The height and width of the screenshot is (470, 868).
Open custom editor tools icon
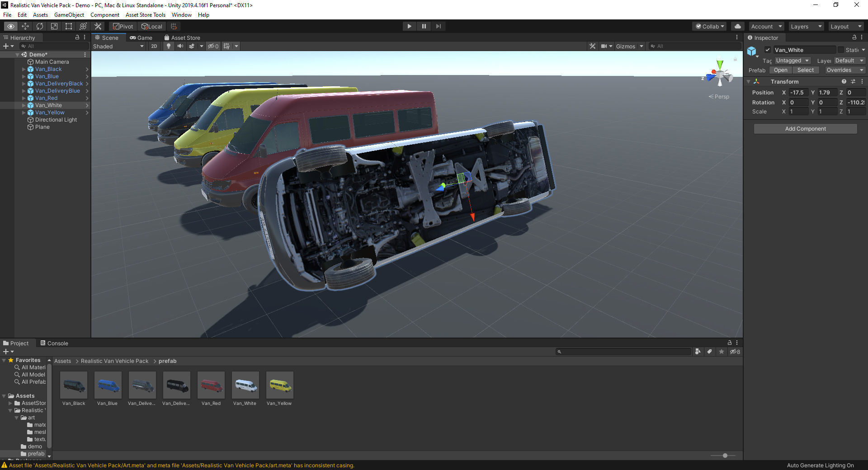coord(98,26)
